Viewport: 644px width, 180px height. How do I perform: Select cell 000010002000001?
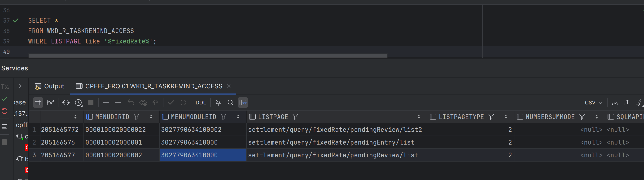[x=122, y=142]
